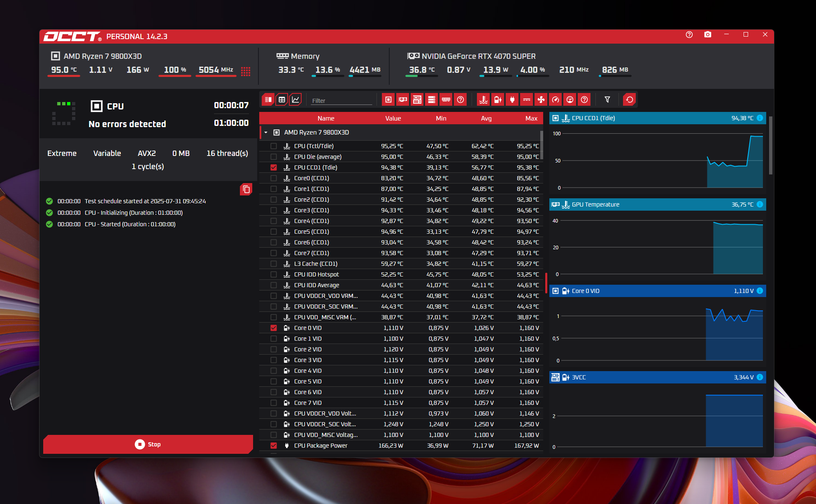Uncheck the CPU CCD1 (Tdie) checkbox

(x=274, y=167)
